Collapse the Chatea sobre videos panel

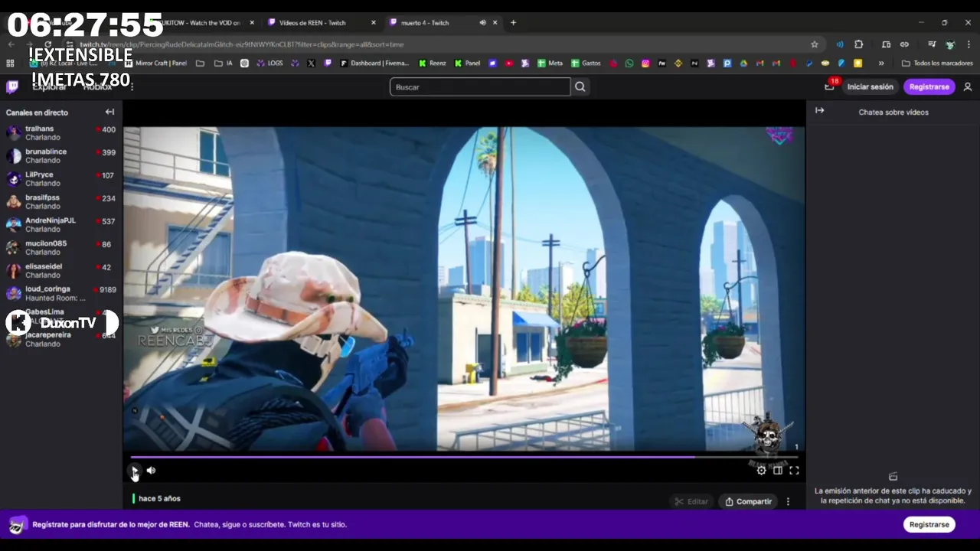[819, 111]
